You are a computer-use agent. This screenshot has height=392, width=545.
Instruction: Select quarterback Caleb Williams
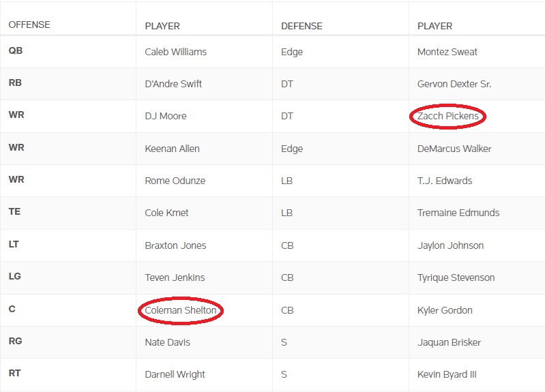[175, 52]
